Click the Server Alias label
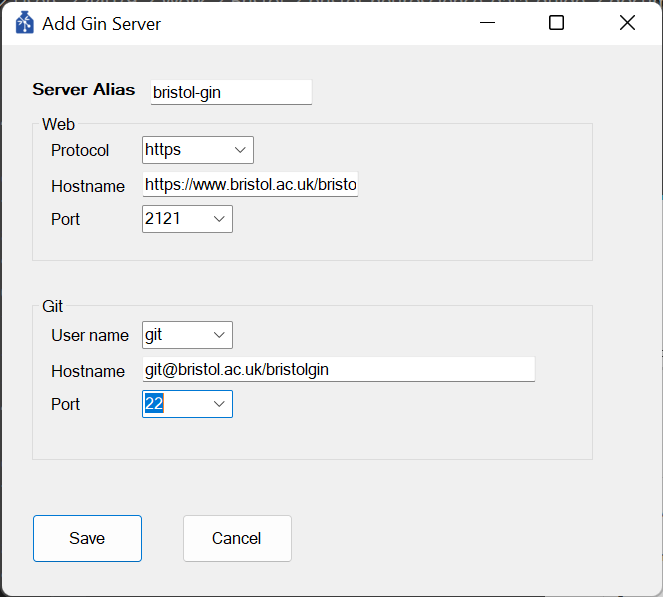The image size is (663, 597). pos(84,90)
